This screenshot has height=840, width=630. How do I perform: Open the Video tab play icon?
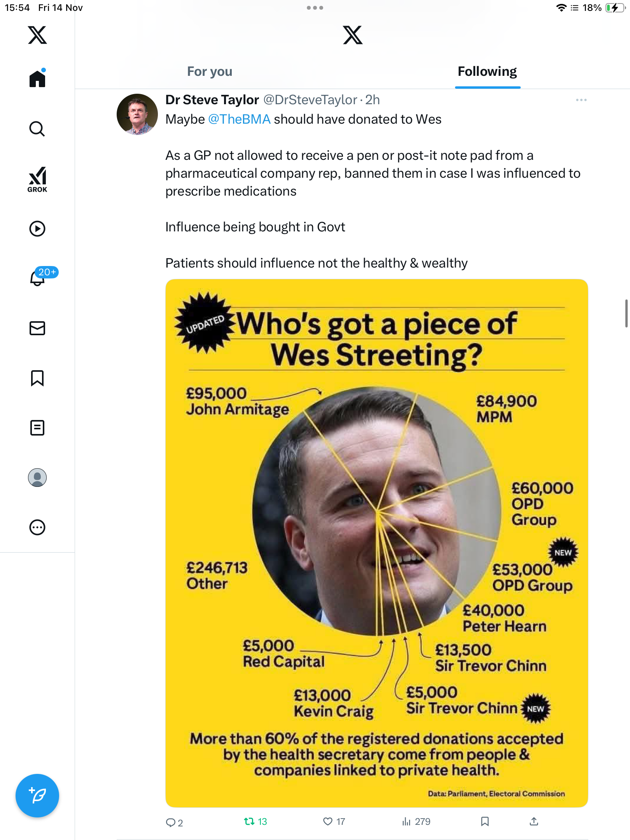pyautogui.click(x=37, y=229)
